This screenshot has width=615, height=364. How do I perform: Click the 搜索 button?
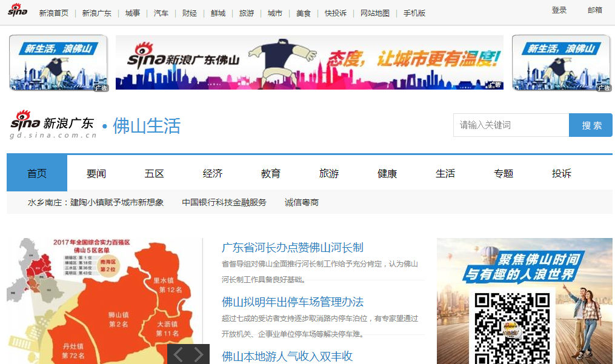pos(591,125)
